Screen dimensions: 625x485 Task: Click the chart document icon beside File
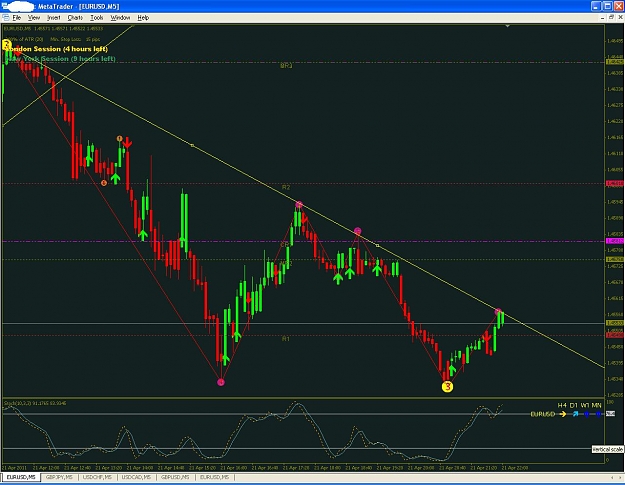tap(6, 18)
